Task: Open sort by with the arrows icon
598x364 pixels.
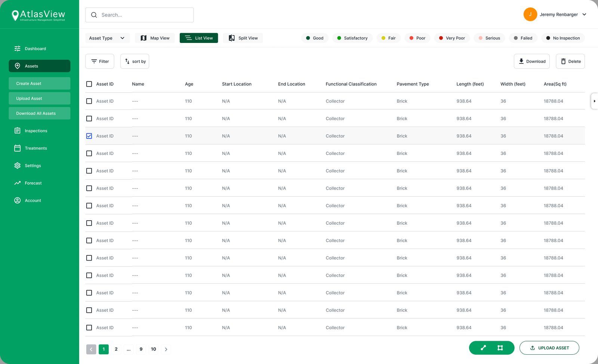Action: (135, 61)
